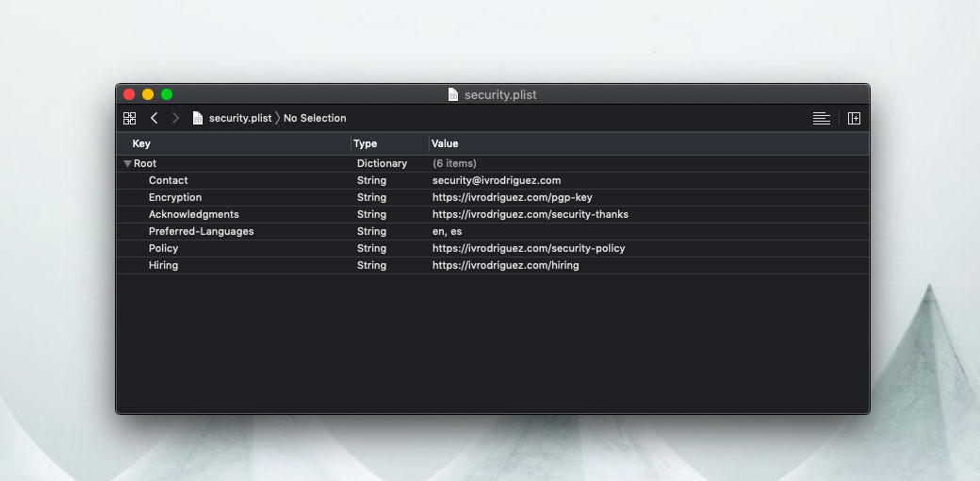Screen dimensions: 980x481
Task: Click the security@ivrodriguez.com value
Action: pos(497,180)
